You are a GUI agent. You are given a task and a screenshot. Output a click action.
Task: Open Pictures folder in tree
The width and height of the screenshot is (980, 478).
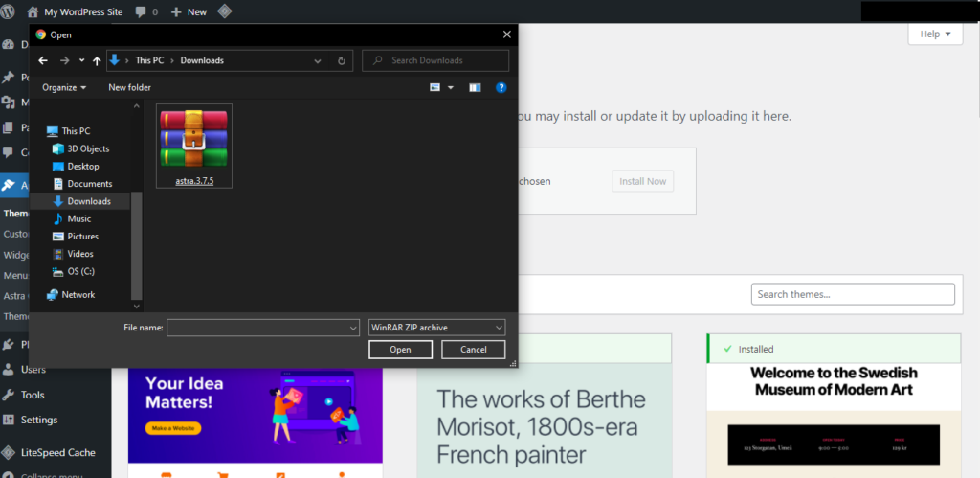(76, 237)
